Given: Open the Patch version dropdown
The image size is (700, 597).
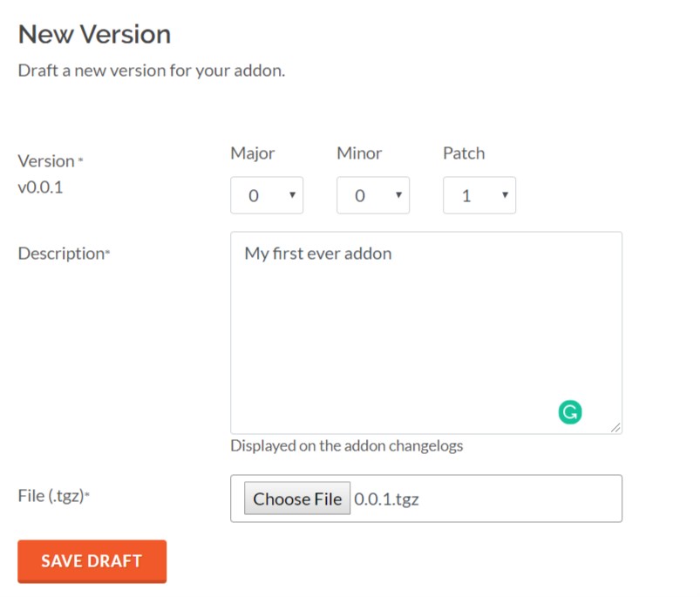Looking at the screenshot, I should (x=479, y=195).
